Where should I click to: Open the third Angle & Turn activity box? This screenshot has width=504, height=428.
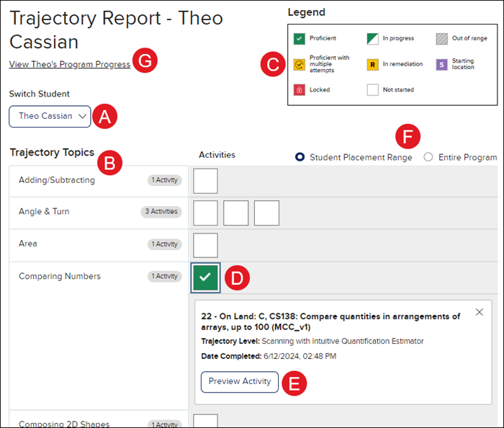coord(266,213)
